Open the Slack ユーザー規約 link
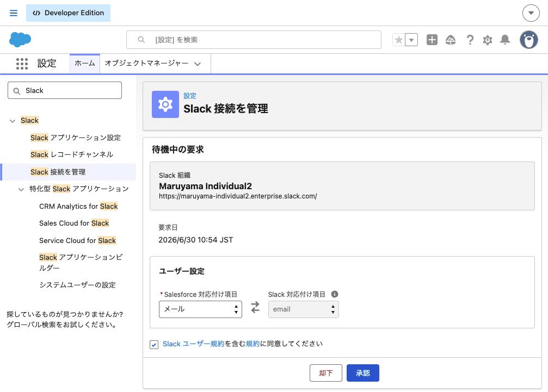Viewport: 548px width, 392px height. click(x=193, y=344)
